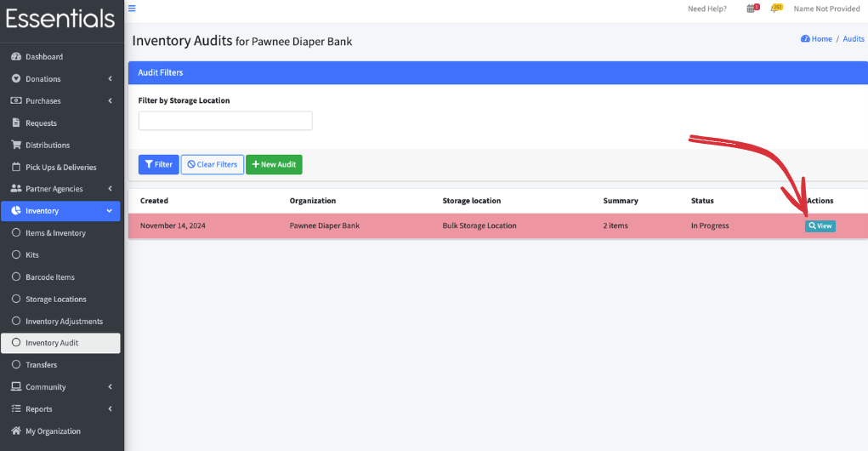The width and height of the screenshot is (868, 451).
Task: Click the circle icon beside Barcode Items
Action: click(x=16, y=277)
